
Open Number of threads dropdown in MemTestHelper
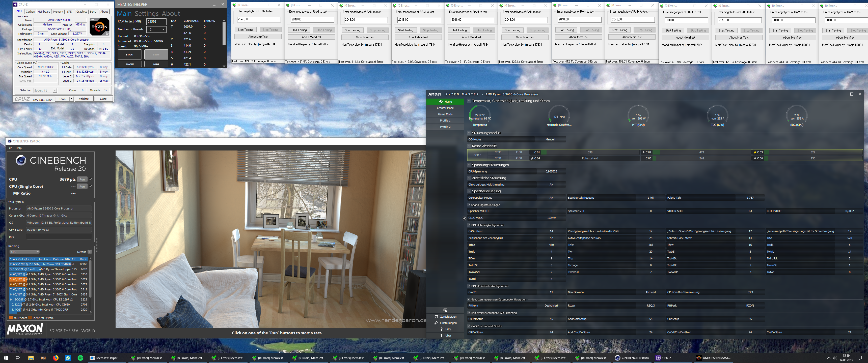156,29
